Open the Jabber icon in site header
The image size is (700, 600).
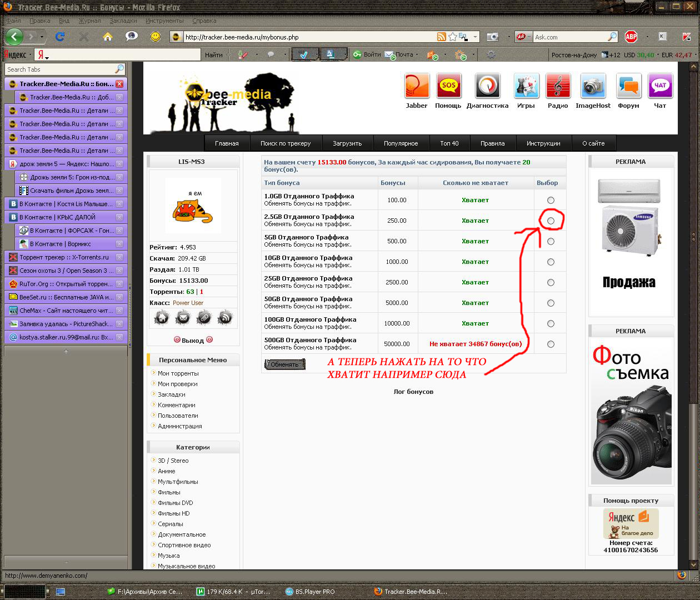pyautogui.click(x=417, y=87)
